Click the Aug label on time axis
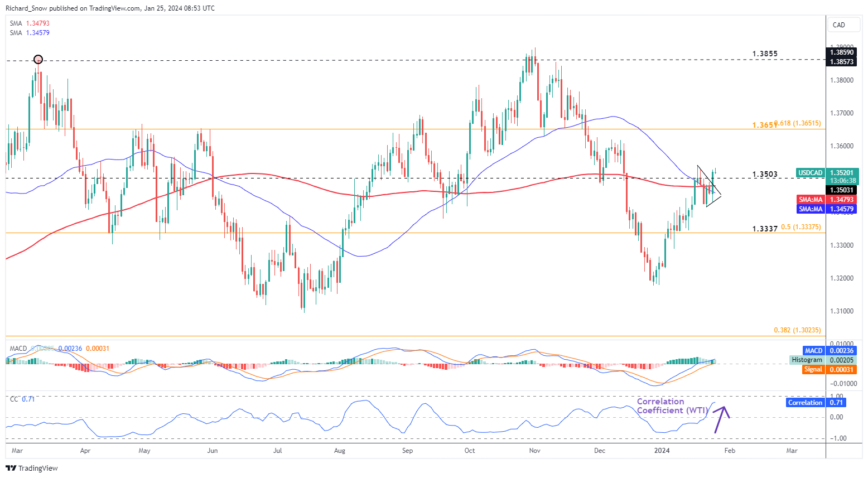Viewport: 868px width, 478px height. (339, 451)
